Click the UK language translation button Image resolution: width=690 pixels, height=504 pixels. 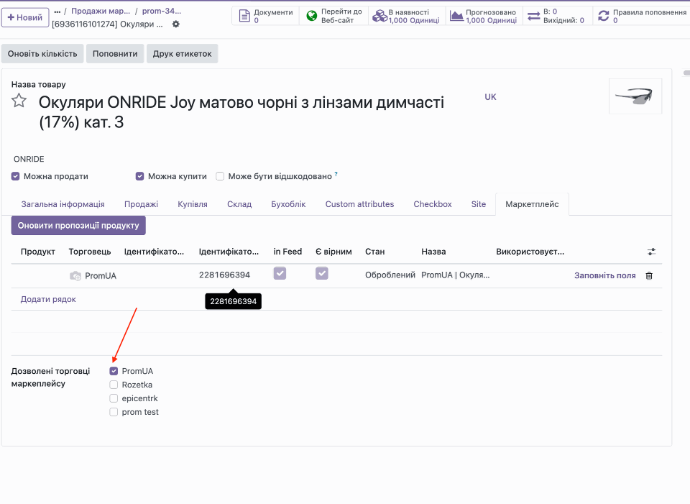[x=490, y=97]
